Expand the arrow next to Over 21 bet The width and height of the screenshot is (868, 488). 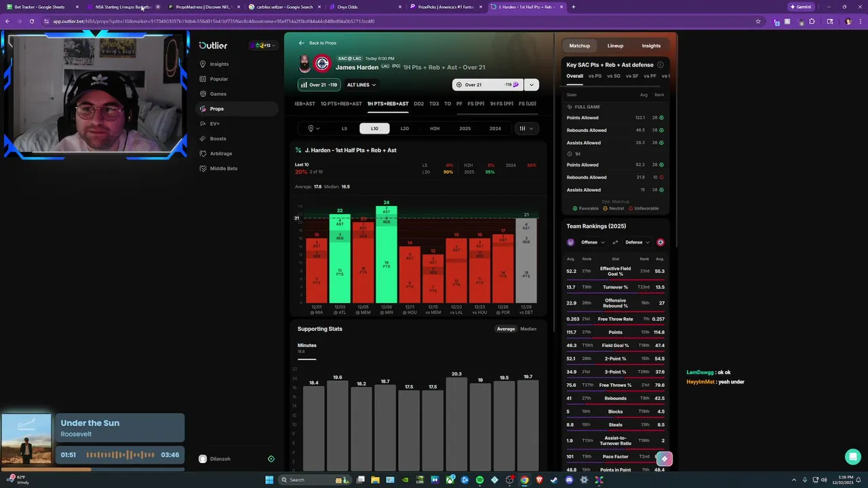pos(532,85)
